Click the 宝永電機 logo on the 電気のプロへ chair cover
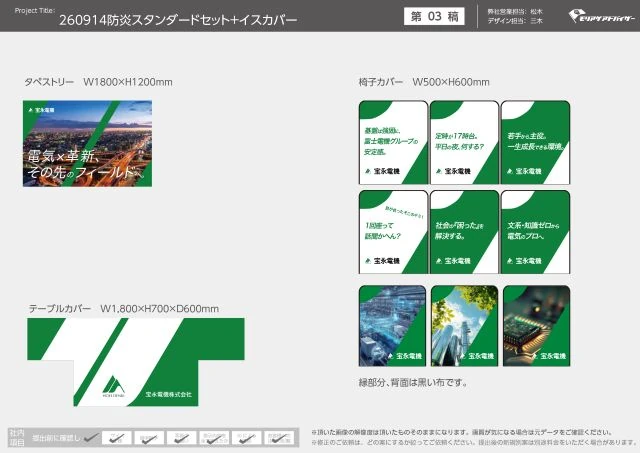This screenshot has width=640, height=453. [524, 260]
